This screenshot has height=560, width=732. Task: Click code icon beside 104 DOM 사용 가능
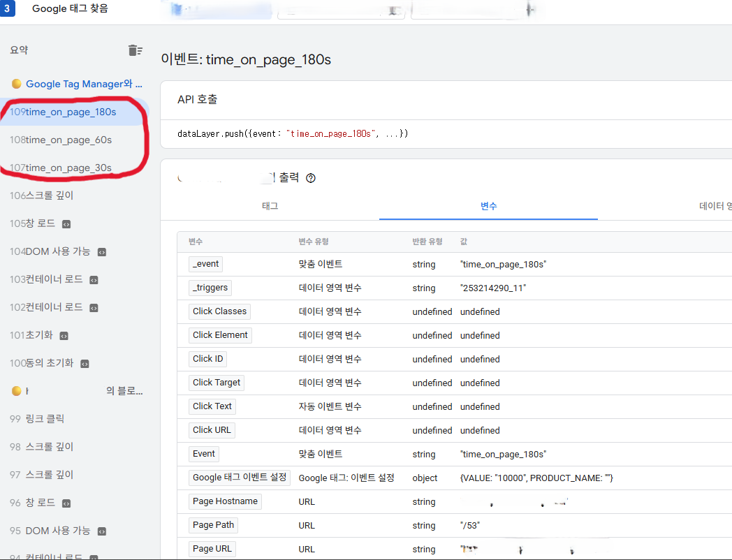click(x=102, y=252)
